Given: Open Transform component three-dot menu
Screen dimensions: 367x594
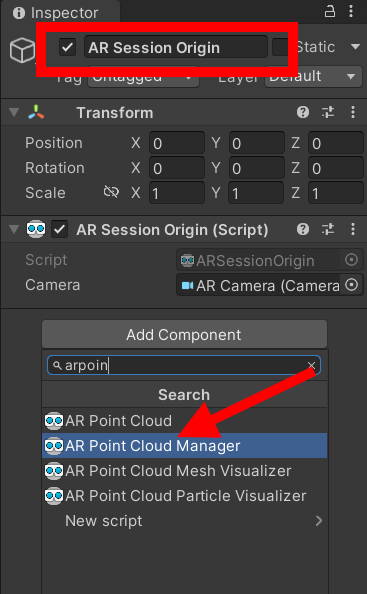Looking at the screenshot, I should pyautogui.click(x=353, y=112).
